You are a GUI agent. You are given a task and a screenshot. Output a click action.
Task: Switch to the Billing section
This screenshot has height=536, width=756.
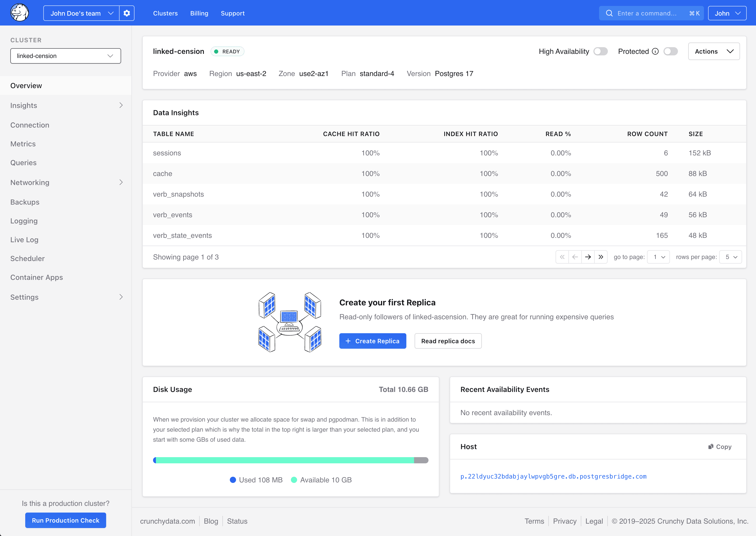pos(199,13)
